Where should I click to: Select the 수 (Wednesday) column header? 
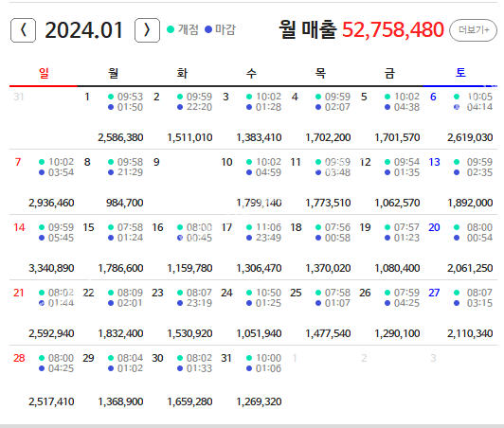pos(251,73)
